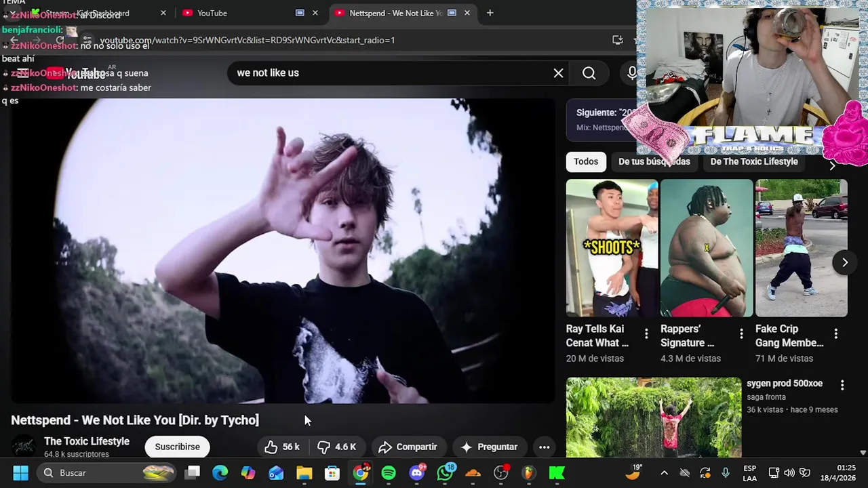The image size is (868, 488).
Task: Open Microsoft Store from the taskbar
Action: click(332, 472)
